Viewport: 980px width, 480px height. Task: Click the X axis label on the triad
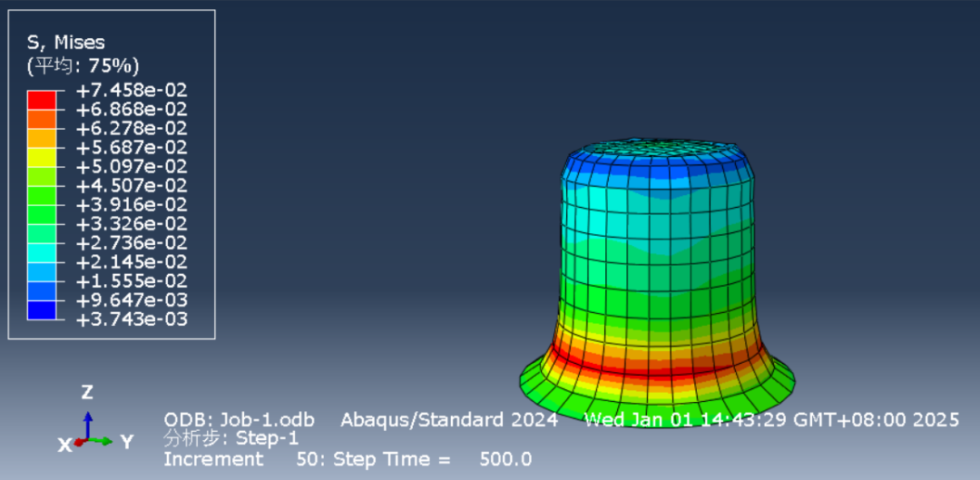64,445
